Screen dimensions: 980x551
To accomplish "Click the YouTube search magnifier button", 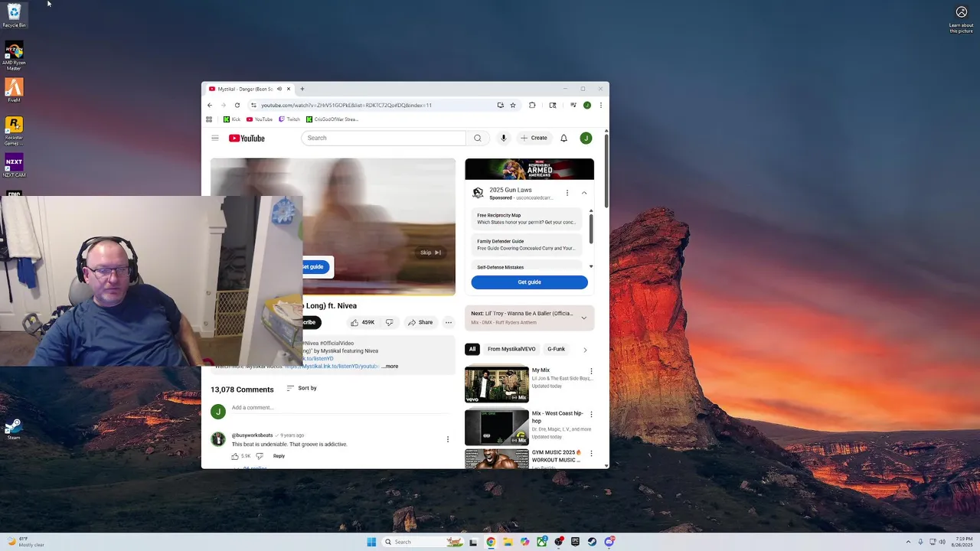I will click(478, 138).
